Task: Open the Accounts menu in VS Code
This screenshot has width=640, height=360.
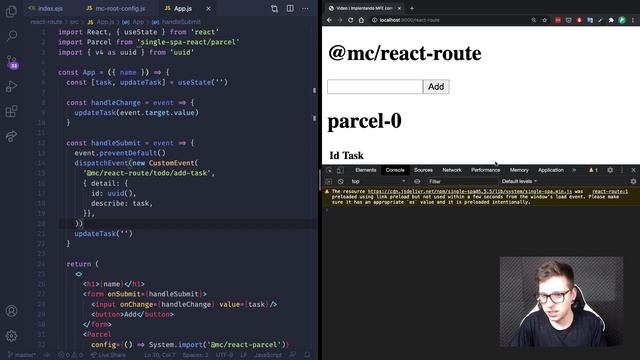Action: click(11, 311)
